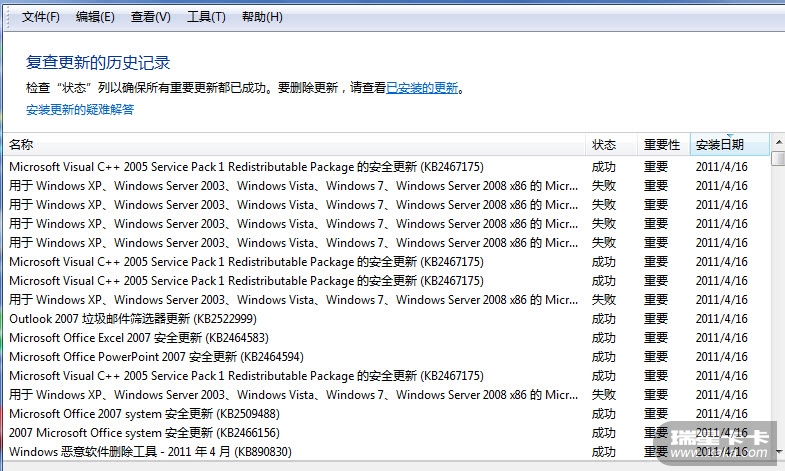Select the Windows 恶意软件删除工具 (KB890830) row
This screenshot has width=785, height=471.
[387, 452]
